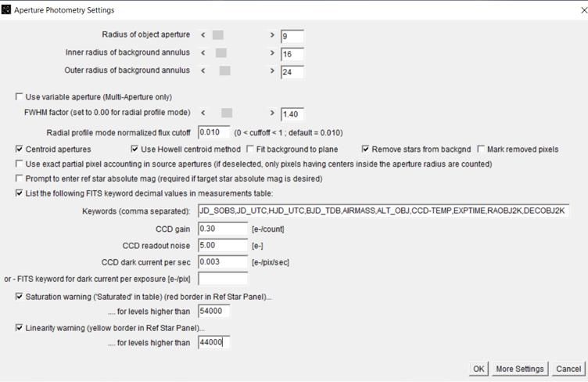Toggle Linearity warning checkbox
588x382 pixels.
coord(20,328)
